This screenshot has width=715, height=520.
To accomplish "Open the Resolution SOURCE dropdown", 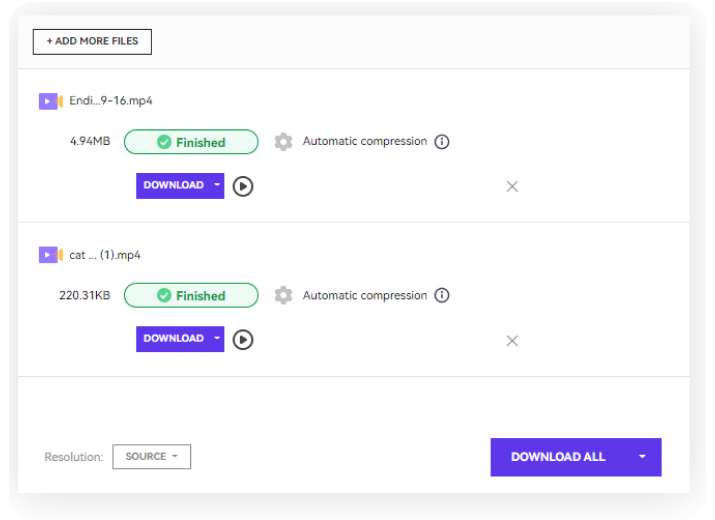I will point(151,457).
